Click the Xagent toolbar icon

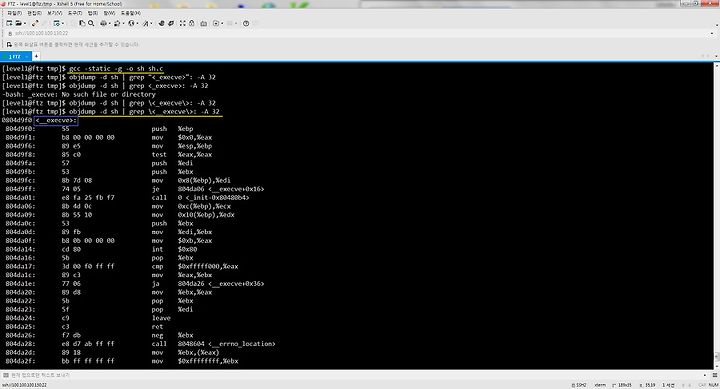coord(171,23)
